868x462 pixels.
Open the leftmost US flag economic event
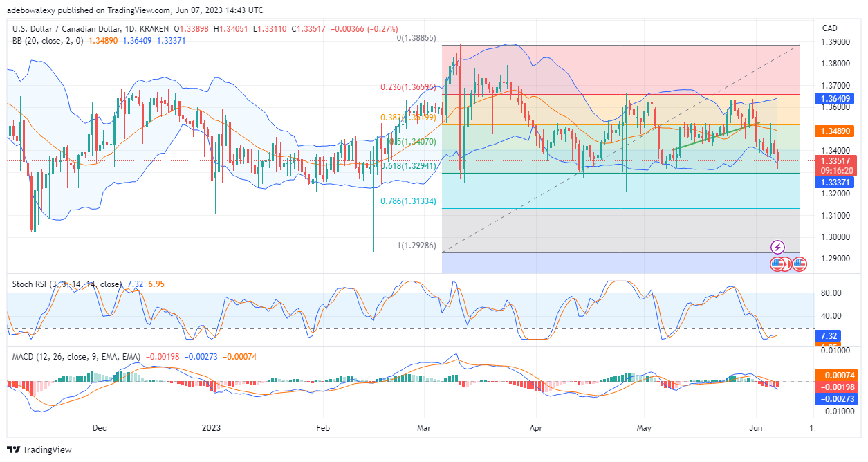[x=777, y=264]
